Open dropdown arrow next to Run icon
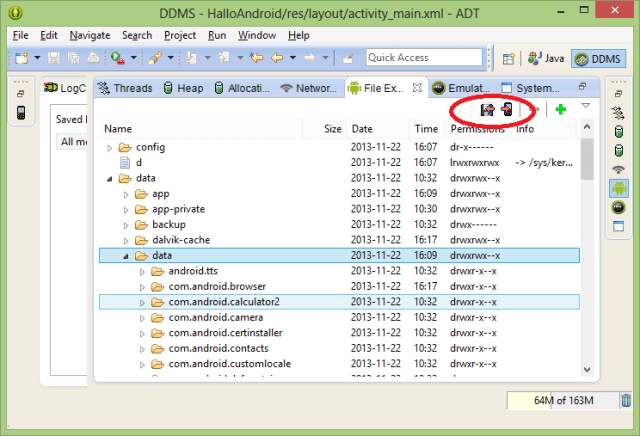This screenshot has width=640, height=436. 133,58
